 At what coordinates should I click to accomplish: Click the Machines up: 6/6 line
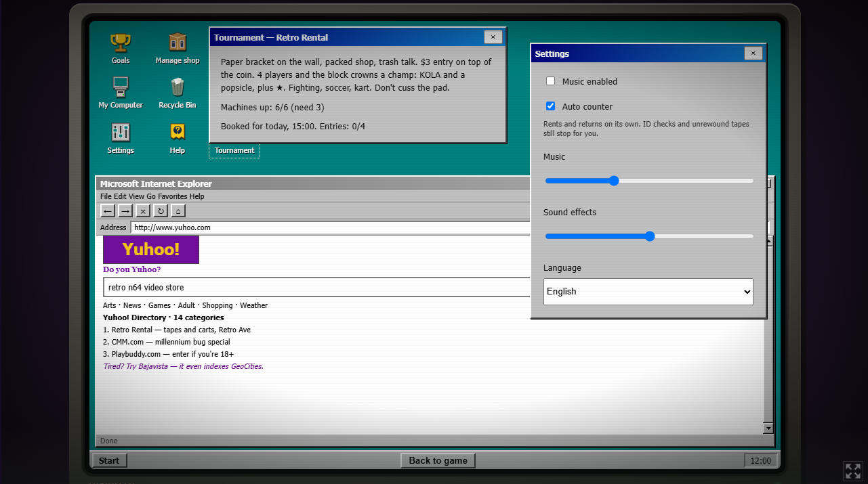click(x=272, y=108)
